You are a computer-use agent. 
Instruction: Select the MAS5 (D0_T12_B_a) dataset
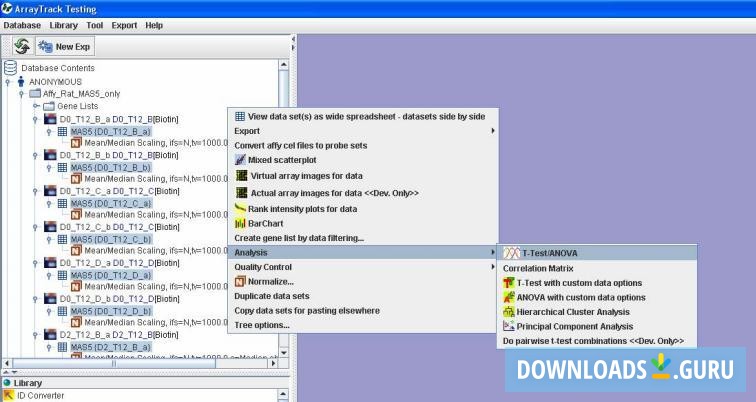click(x=111, y=131)
